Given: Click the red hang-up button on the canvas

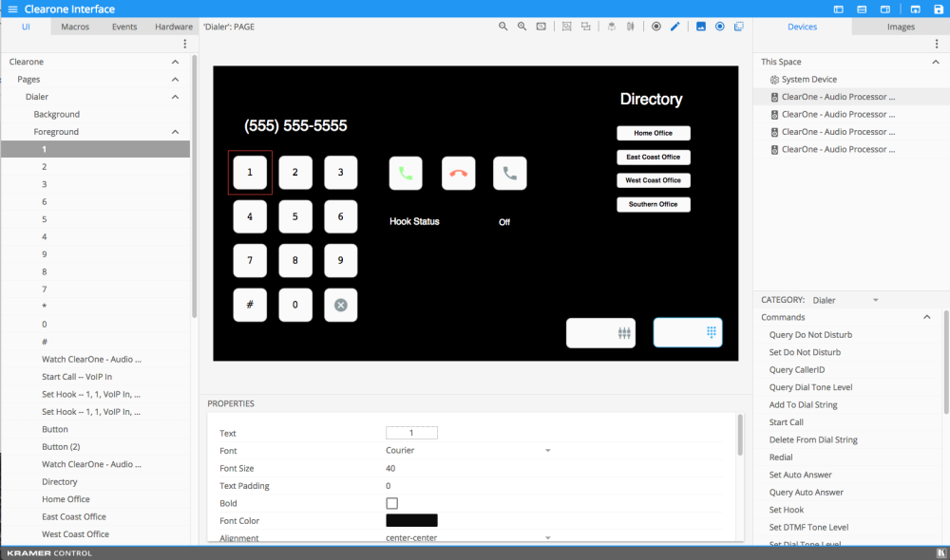Looking at the screenshot, I should pyautogui.click(x=459, y=173).
